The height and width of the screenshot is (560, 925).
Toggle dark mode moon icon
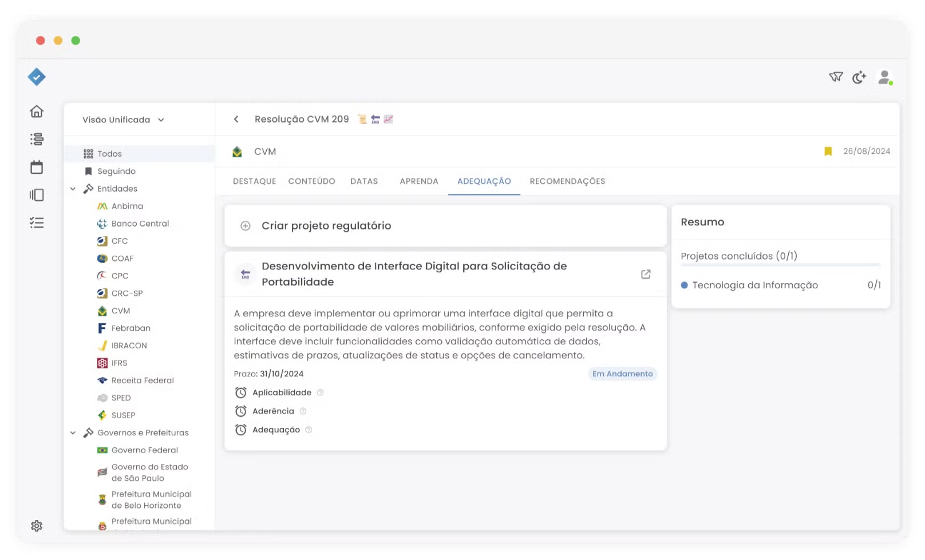click(859, 77)
